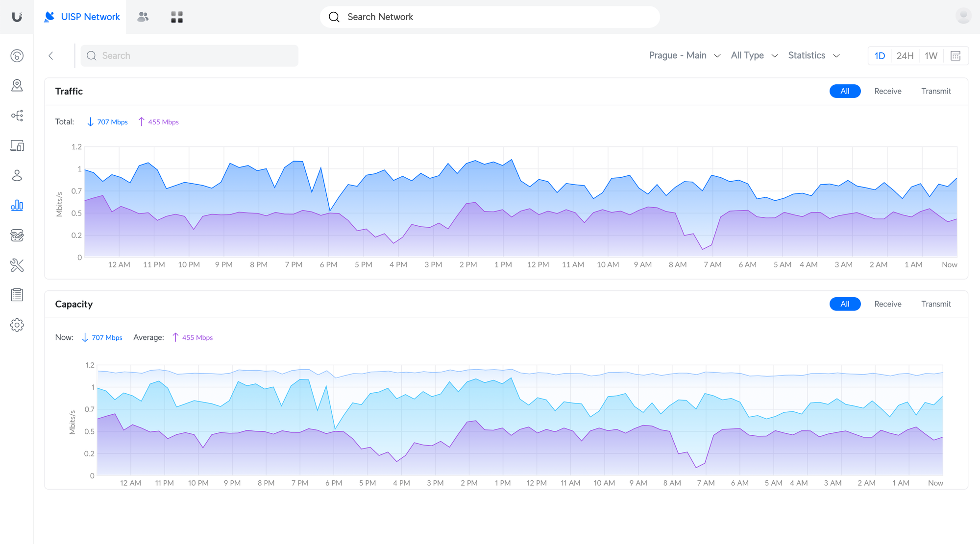Select Receive in Capacity panel

click(x=887, y=304)
